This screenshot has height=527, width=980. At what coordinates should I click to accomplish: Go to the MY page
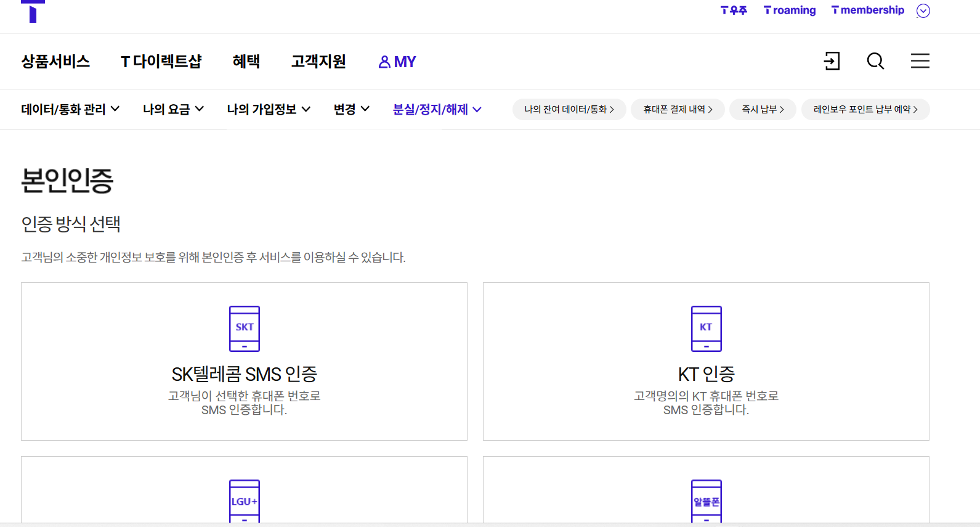(397, 62)
